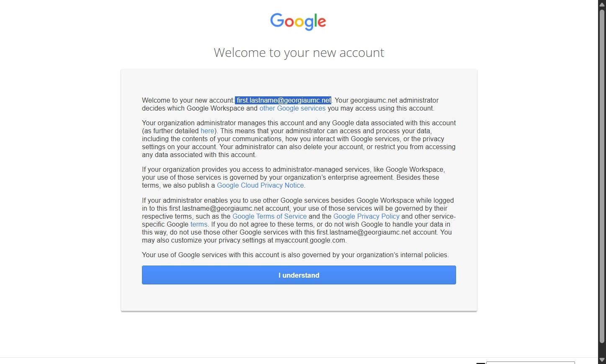This screenshot has width=606, height=364.
Task: Click the small dark icon beside the bottom selector
Action: (x=480, y=363)
